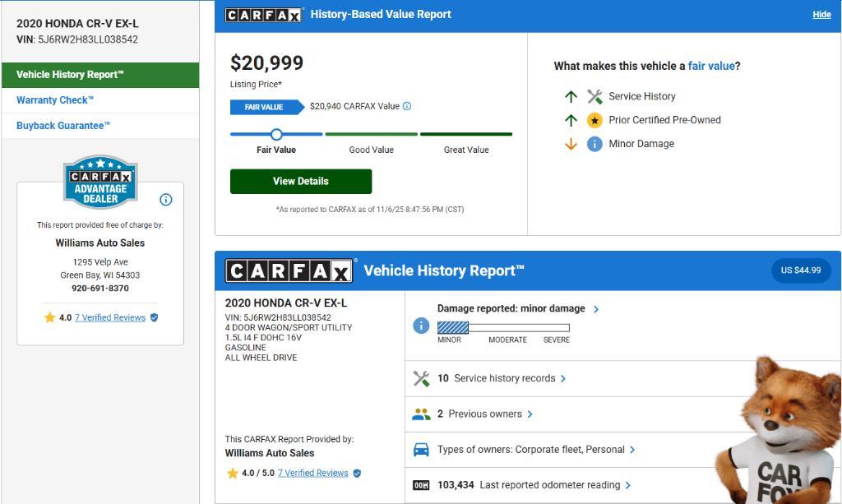Click the info icon beside CARFAX Advantage Dealer badge
Image resolution: width=842 pixels, height=504 pixels.
166,199
